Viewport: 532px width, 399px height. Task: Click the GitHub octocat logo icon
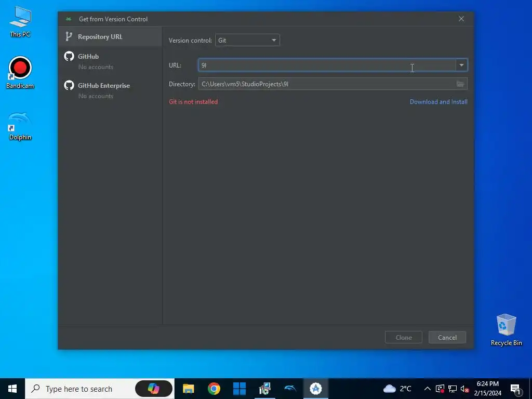[69, 56]
